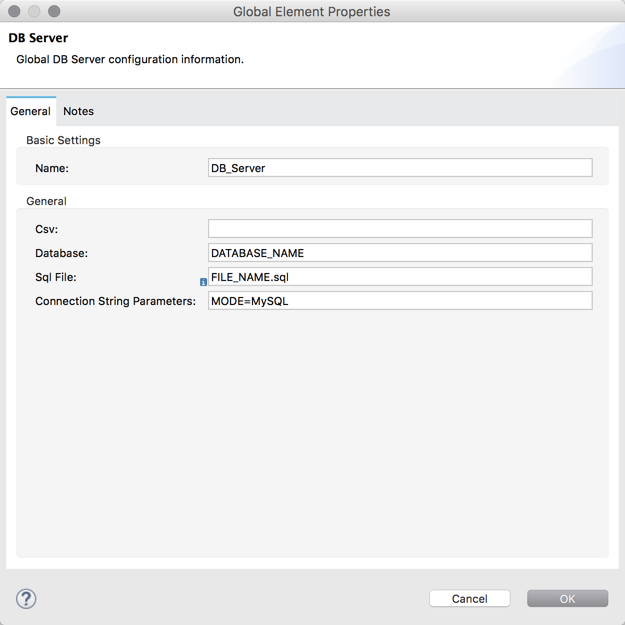Click the Cancel button
Image resolution: width=625 pixels, height=625 pixels.
pos(470,599)
